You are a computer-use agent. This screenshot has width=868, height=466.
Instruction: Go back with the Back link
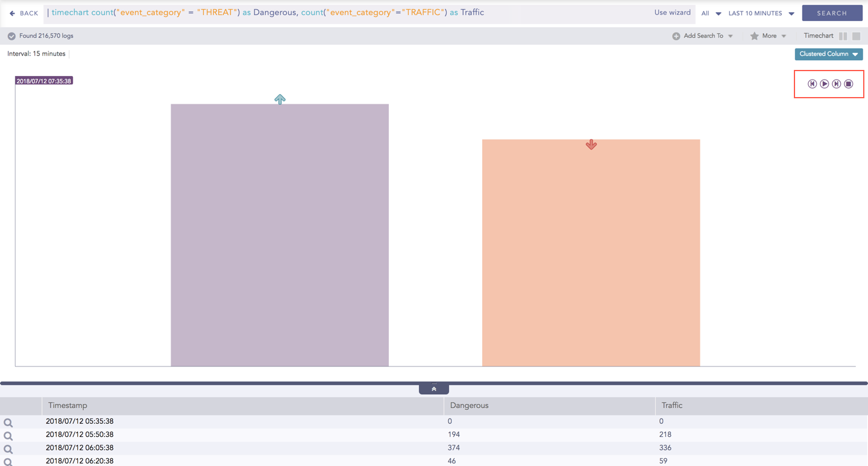(x=24, y=13)
